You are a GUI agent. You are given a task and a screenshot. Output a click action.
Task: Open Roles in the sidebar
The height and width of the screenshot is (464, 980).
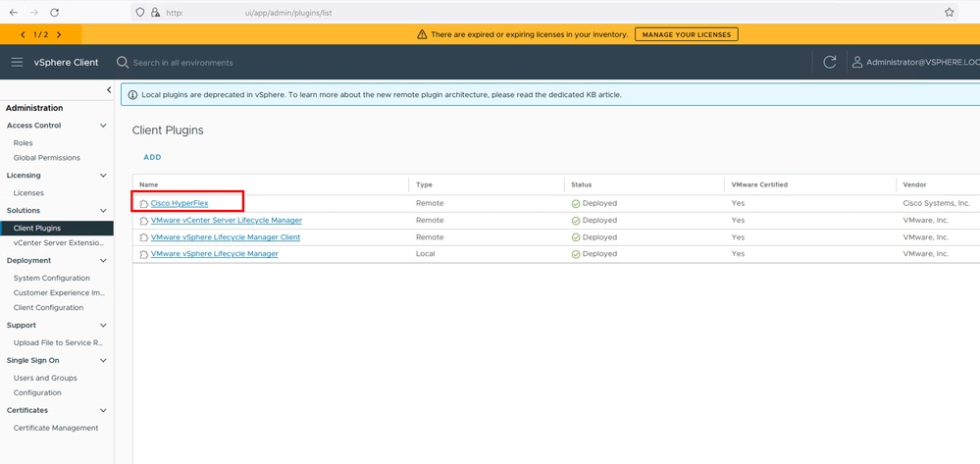tap(24, 143)
